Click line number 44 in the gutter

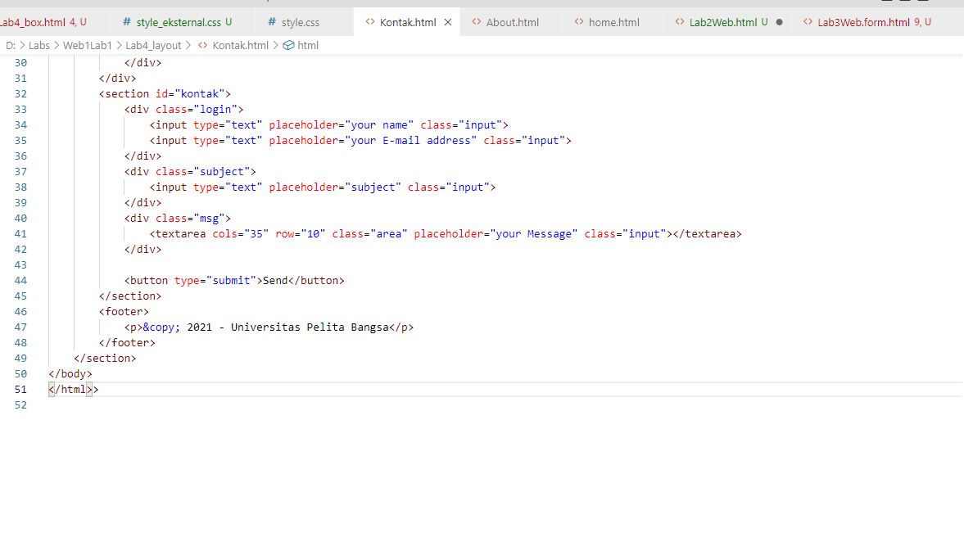20,280
